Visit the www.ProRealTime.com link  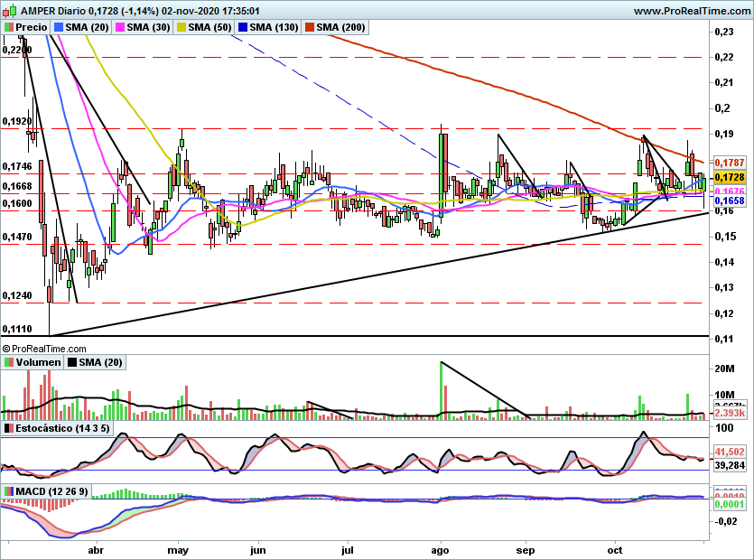692,11
